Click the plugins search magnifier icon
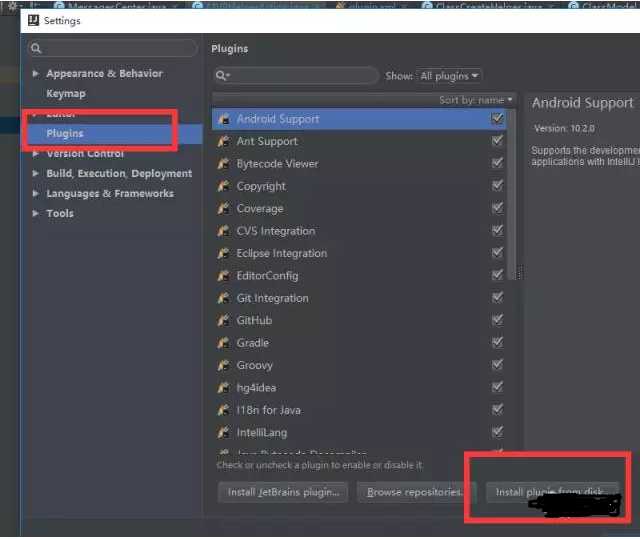640x539 pixels. point(222,75)
